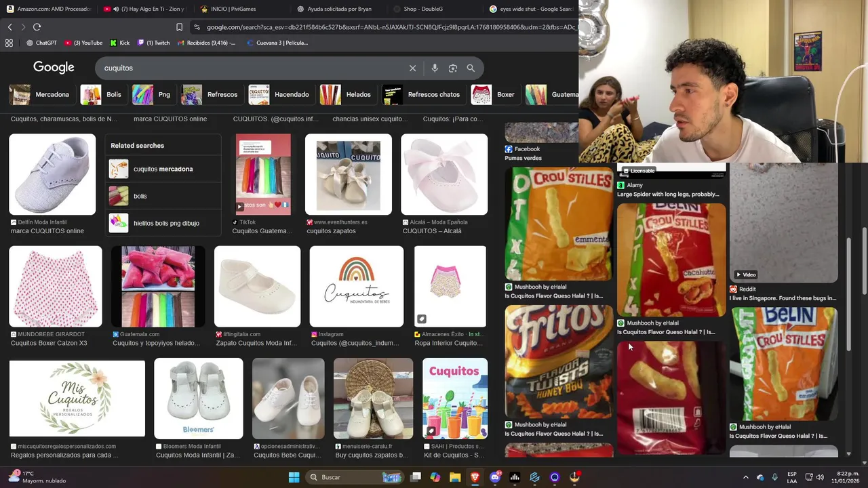Start voice search with the microphone icon
Viewport: 868px width, 488px height.
coord(435,68)
